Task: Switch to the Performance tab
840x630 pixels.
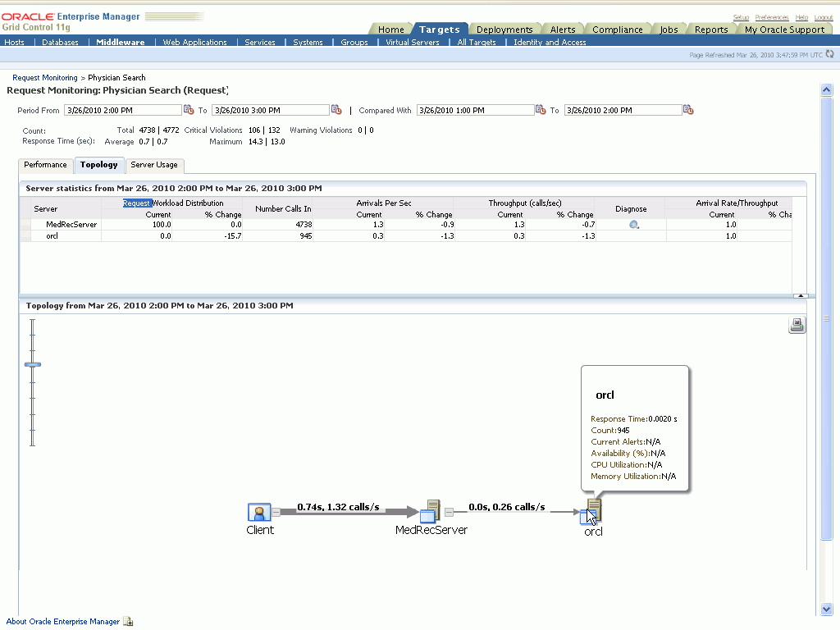Action: tap(45, 165)
